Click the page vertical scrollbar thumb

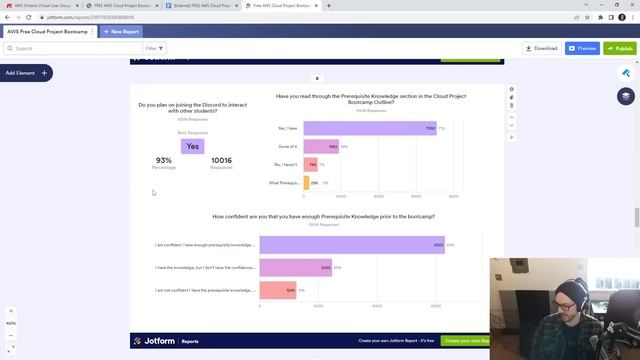637,217
